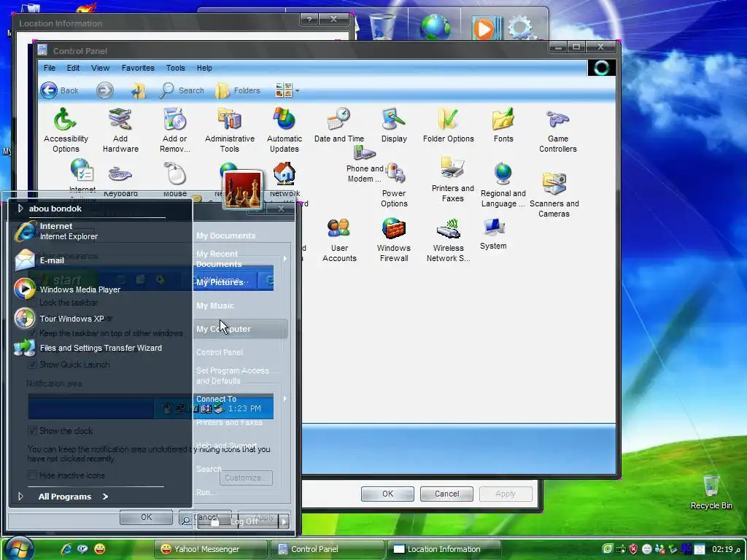Open Administrative Tools icon
Image resolution: width=747 pixels, height=560 pixels.
click(x=230, y=130)
